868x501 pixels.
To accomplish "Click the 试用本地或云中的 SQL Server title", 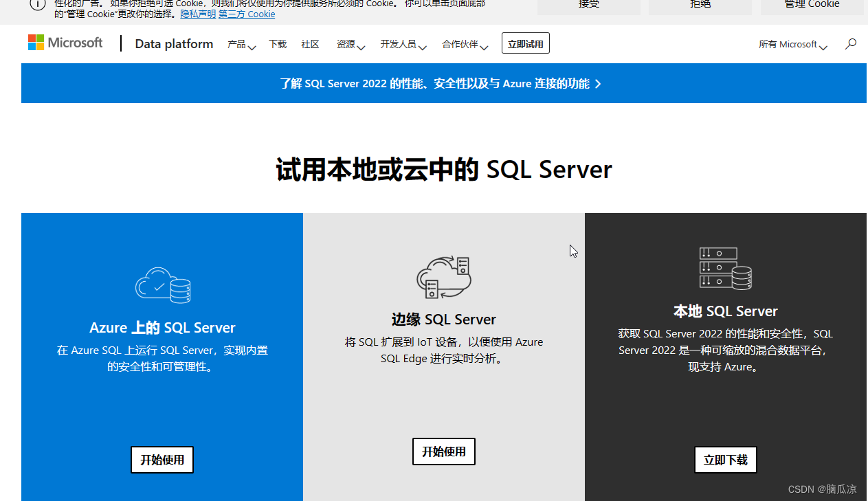I will (444, 170).
